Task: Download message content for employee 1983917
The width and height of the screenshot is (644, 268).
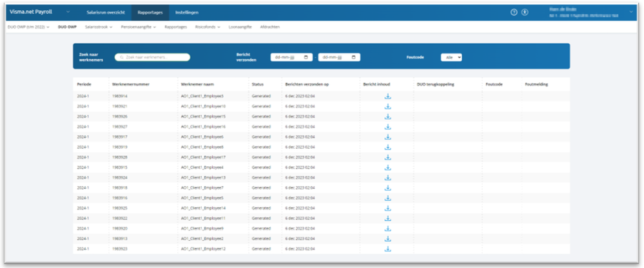Action: tap(387, 137)
